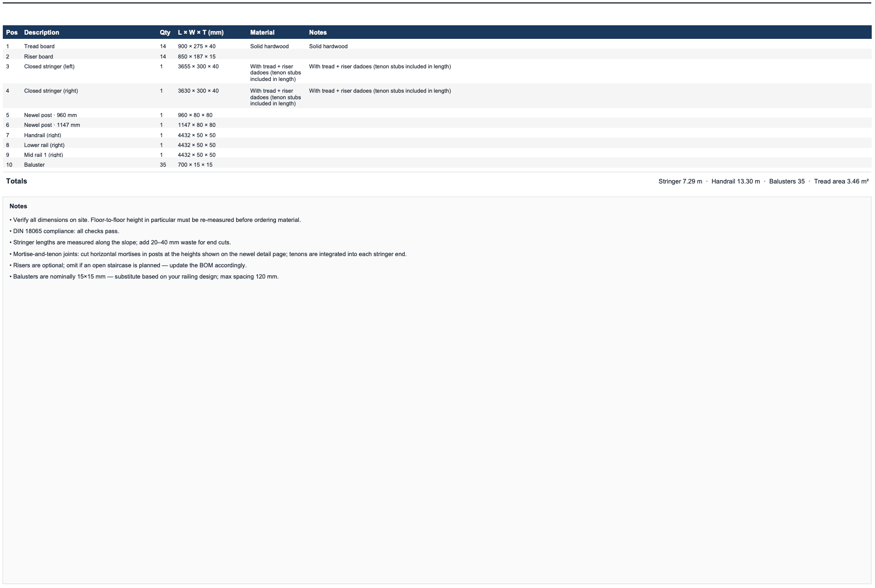
Task: Click left stringer note about tenon stubs
Action: (x=380, y=66)
